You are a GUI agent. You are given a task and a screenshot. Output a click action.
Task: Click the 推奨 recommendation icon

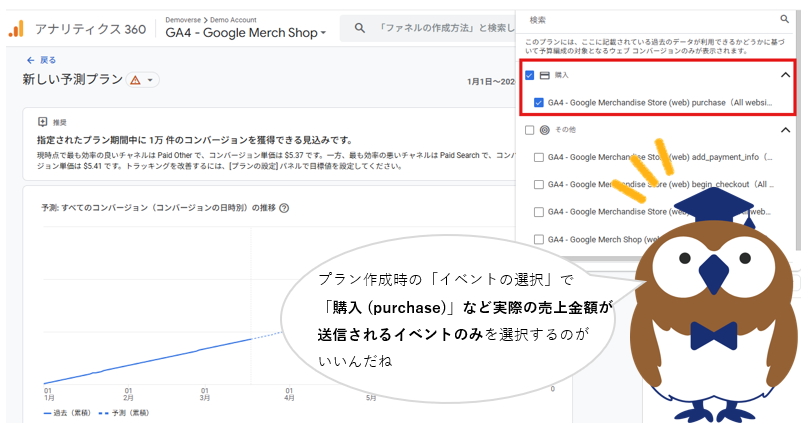(x=42, y=122)
